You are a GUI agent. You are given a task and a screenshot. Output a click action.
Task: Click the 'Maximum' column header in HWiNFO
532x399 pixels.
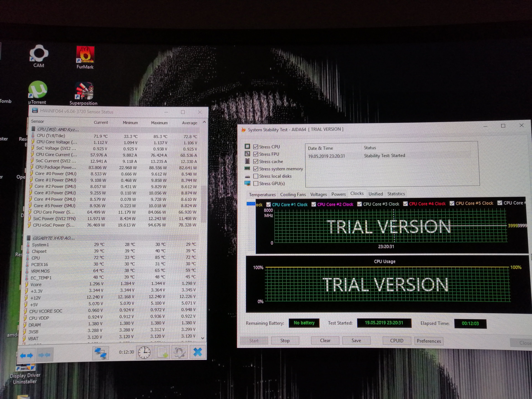coord(159,123)
